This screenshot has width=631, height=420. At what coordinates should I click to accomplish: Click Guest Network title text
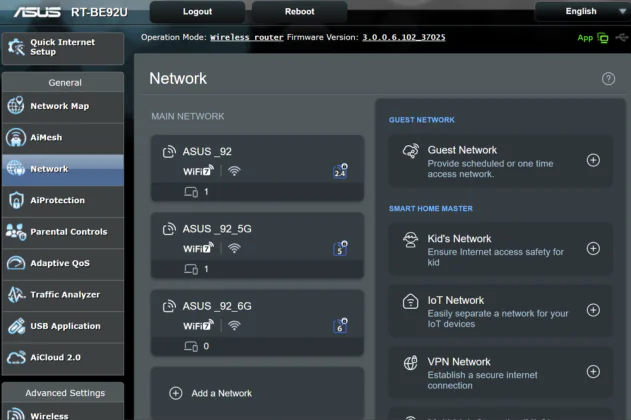tap(462, 150)
